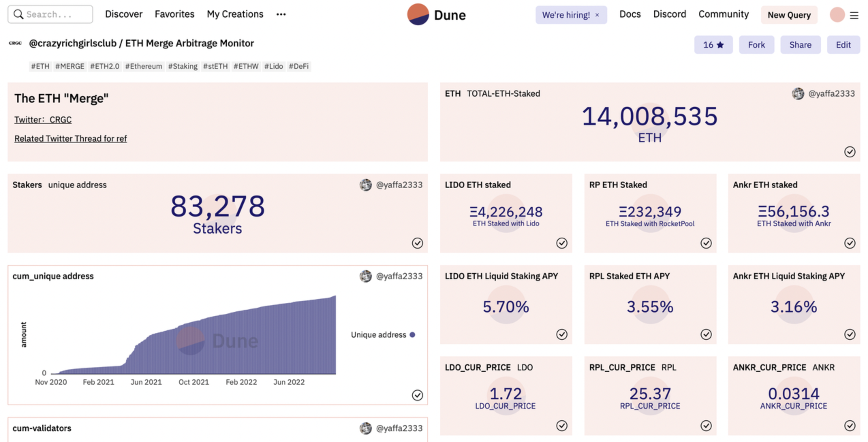Click the New Query button

(x=789, y=15)
